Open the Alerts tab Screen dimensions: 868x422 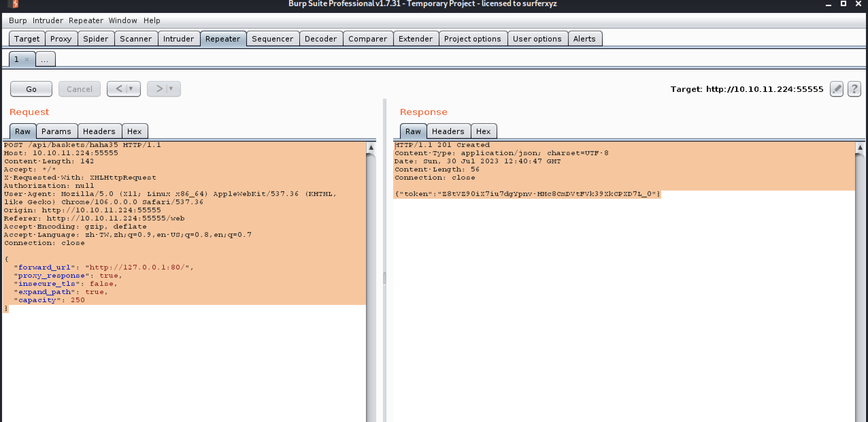pos(585,38)
